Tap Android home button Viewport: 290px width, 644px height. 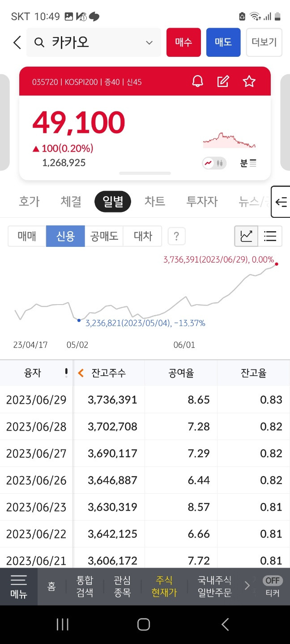click(144, 625)
